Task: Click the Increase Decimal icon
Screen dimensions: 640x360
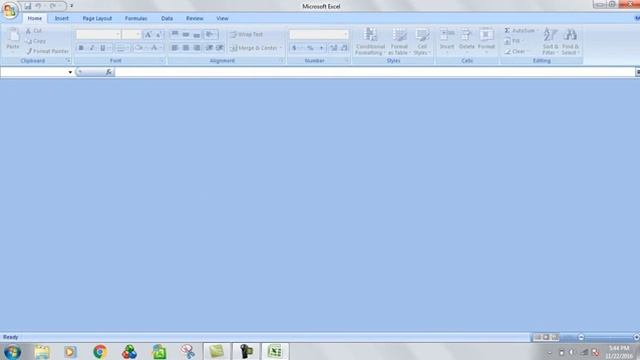Action: click(x=333, y=48)
